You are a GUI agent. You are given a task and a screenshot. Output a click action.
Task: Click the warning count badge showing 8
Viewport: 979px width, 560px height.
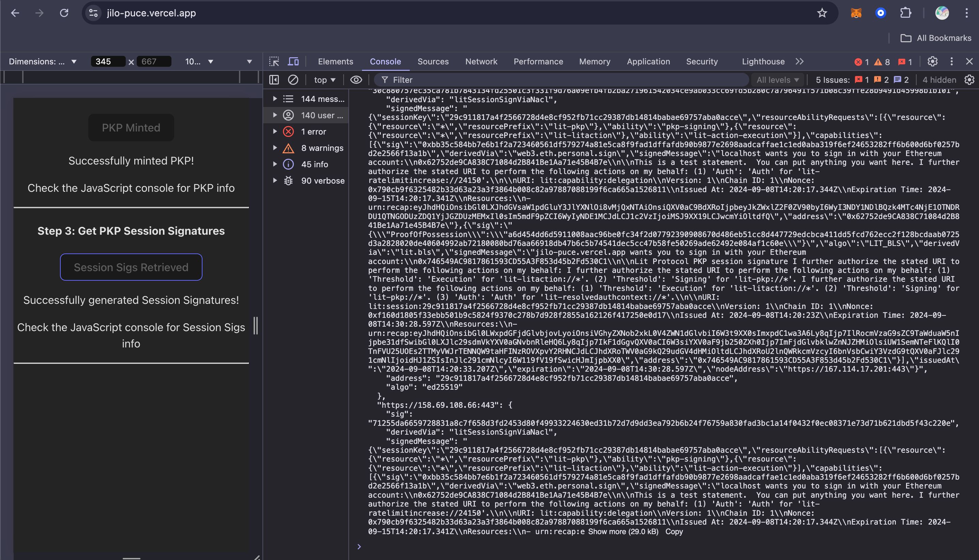(882, 62)
